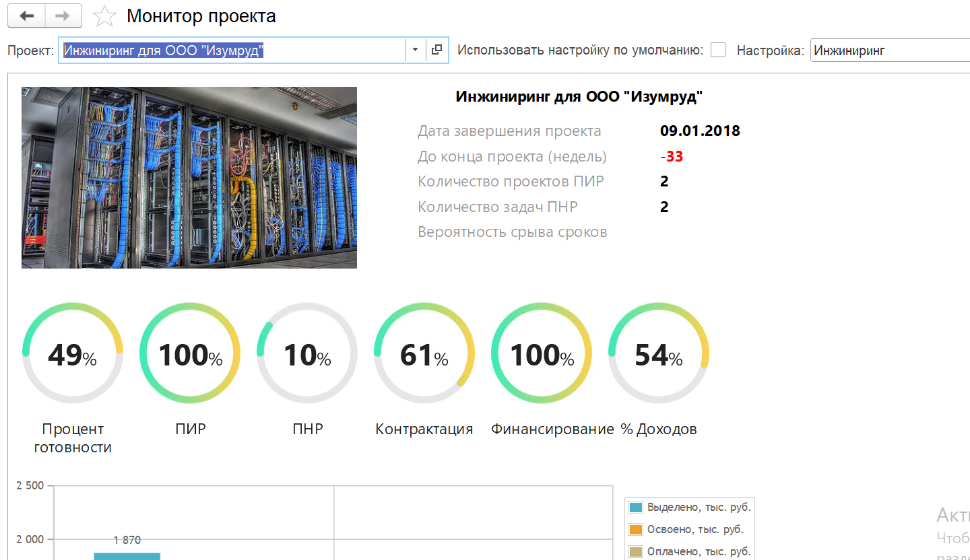Select the 100% ПИР progress ring
Viewport: 970px width, 560px height.
pyautogui.click(x=190, y=353)
